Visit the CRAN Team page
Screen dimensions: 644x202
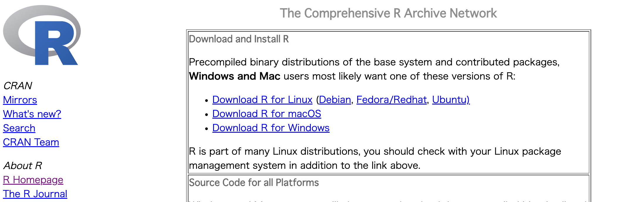[31, 142]
